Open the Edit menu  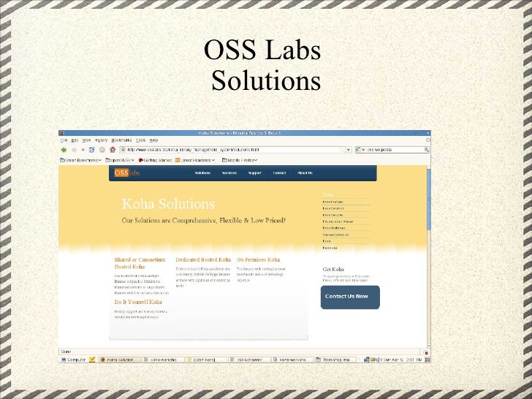(75, 140)
